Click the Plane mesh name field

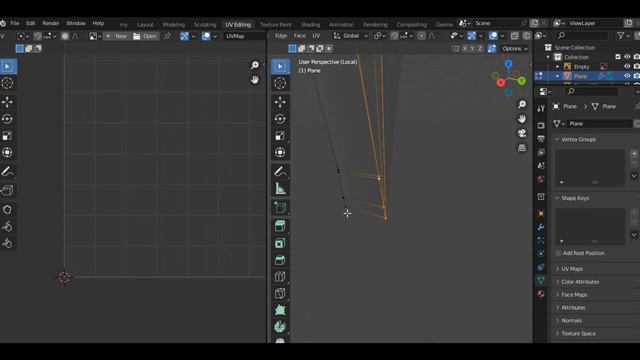point(600,124)
